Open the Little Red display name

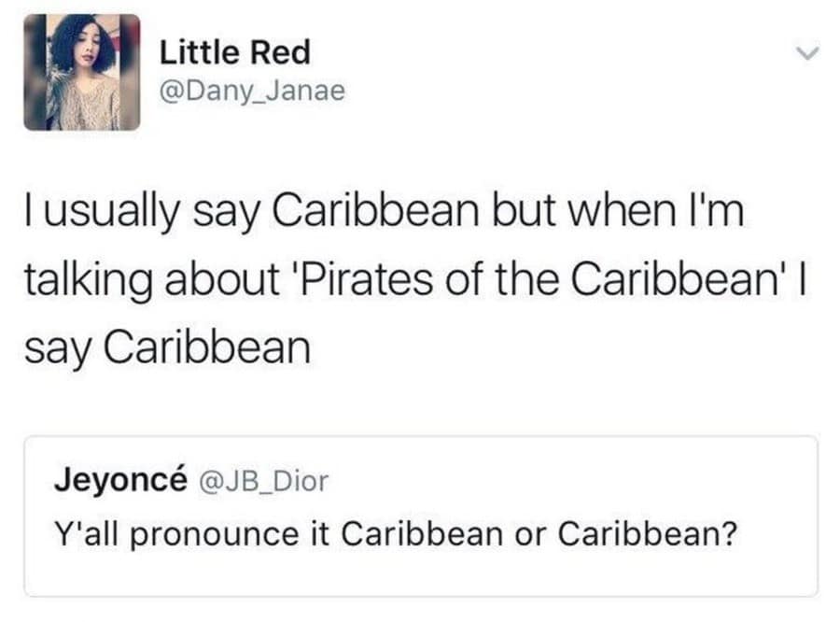[x=235, y=52]
